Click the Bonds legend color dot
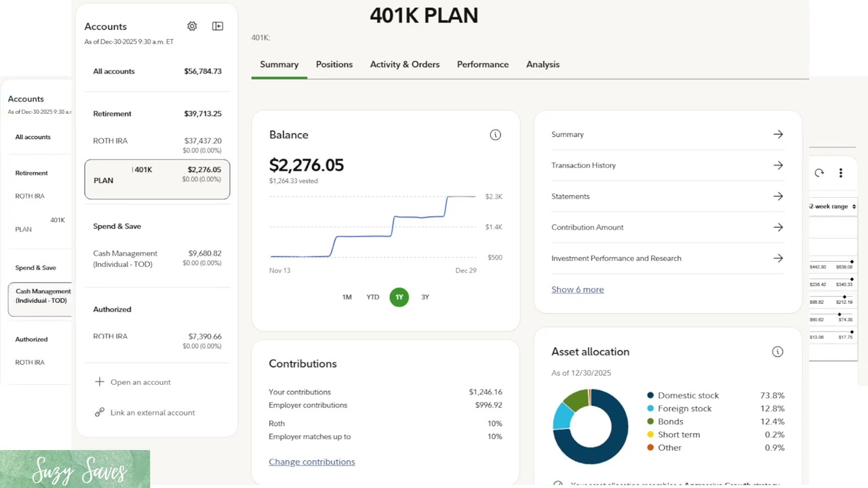The image size is (868, 488). point(650,422)
